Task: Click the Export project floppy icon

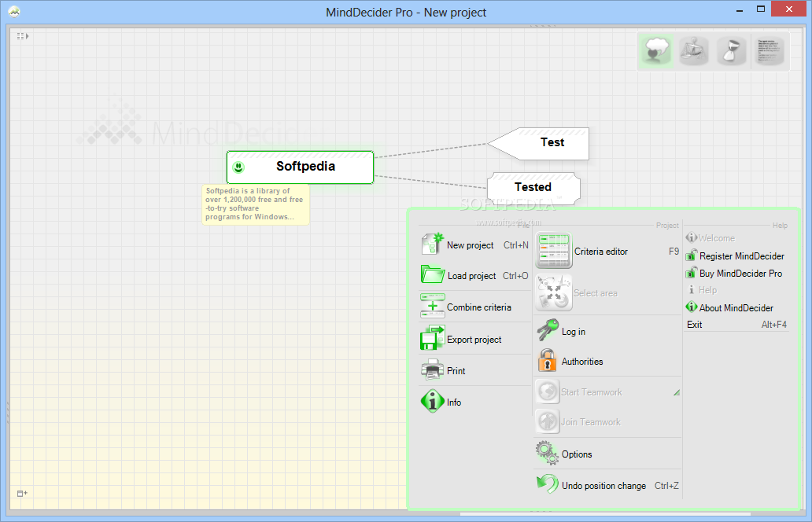Action: (433, 338)
